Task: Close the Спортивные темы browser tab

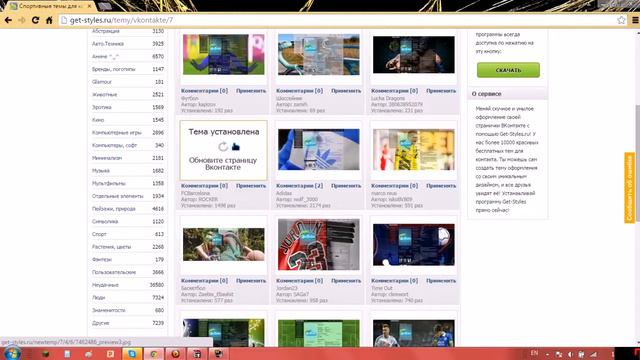Action: click(89, 6)
